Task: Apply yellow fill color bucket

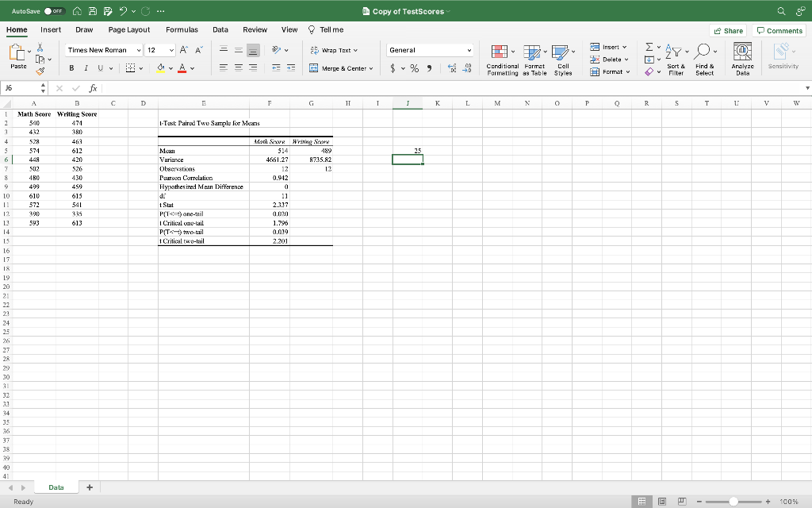Action: pyautogui.click(x=160, y=68)
